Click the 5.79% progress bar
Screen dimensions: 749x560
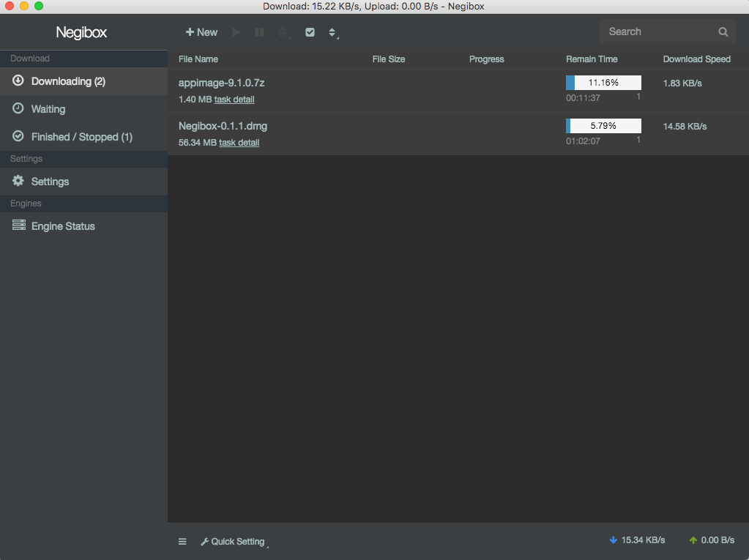point(603,126)
